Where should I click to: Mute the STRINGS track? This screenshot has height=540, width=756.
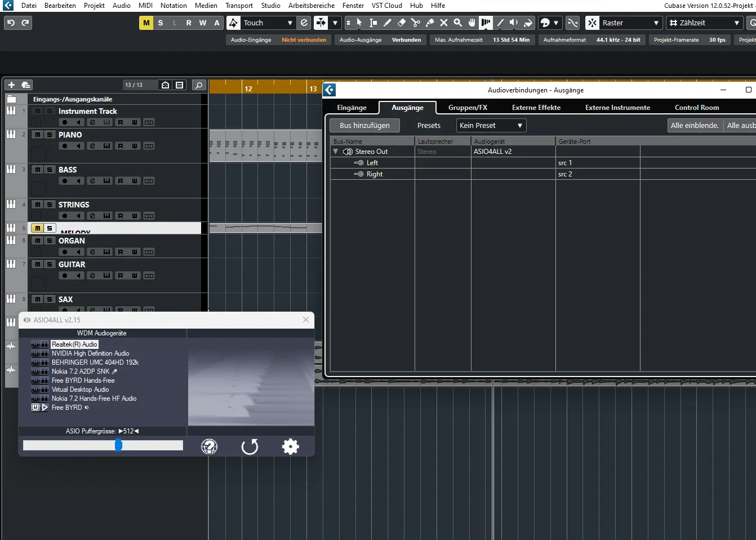(38, 205)
